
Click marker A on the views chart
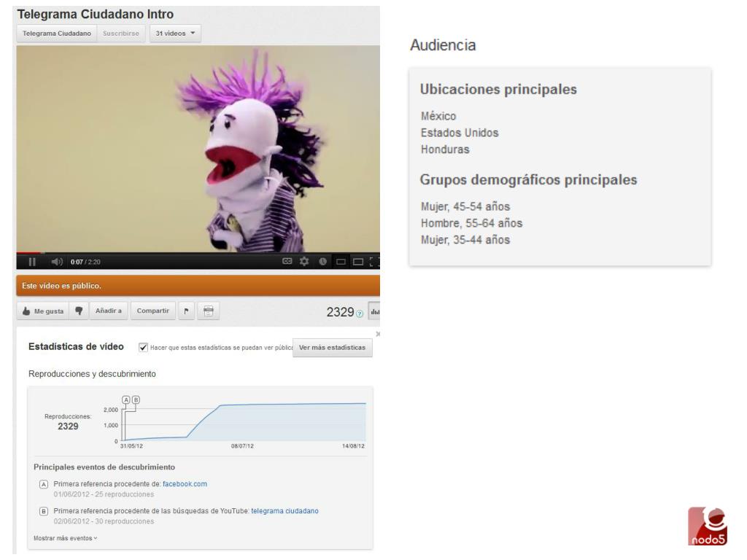tap(125, 400)
